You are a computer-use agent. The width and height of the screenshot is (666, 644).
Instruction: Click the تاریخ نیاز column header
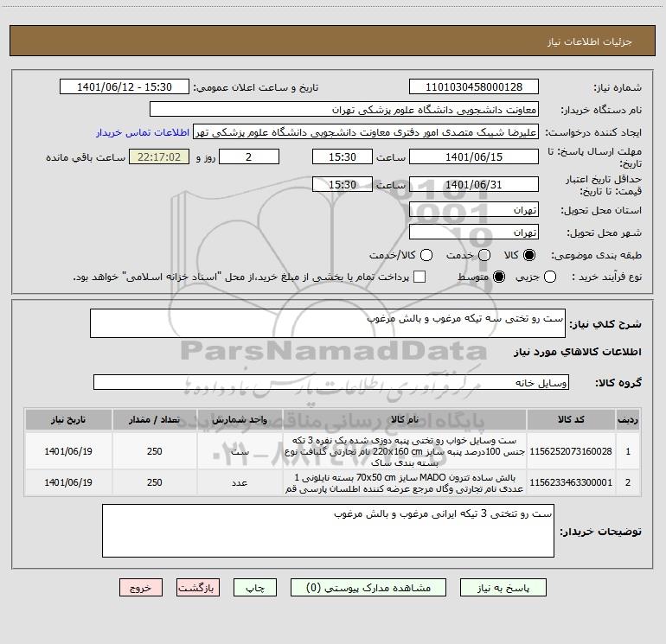(x=68, y=420)
